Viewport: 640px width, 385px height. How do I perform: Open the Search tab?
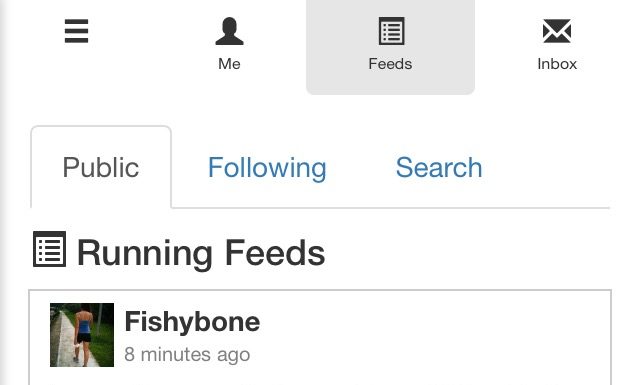pyautogui.click(x=439, y=167)
